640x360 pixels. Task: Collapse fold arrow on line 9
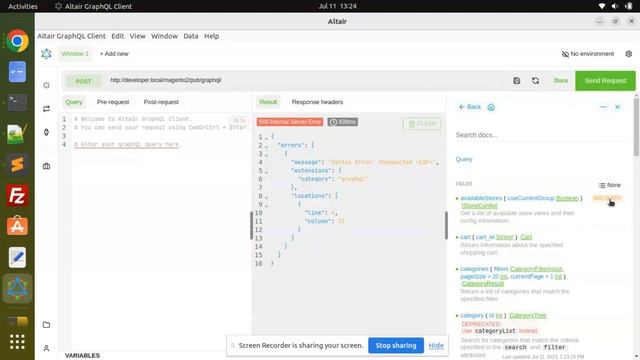[x=266, y=205]
